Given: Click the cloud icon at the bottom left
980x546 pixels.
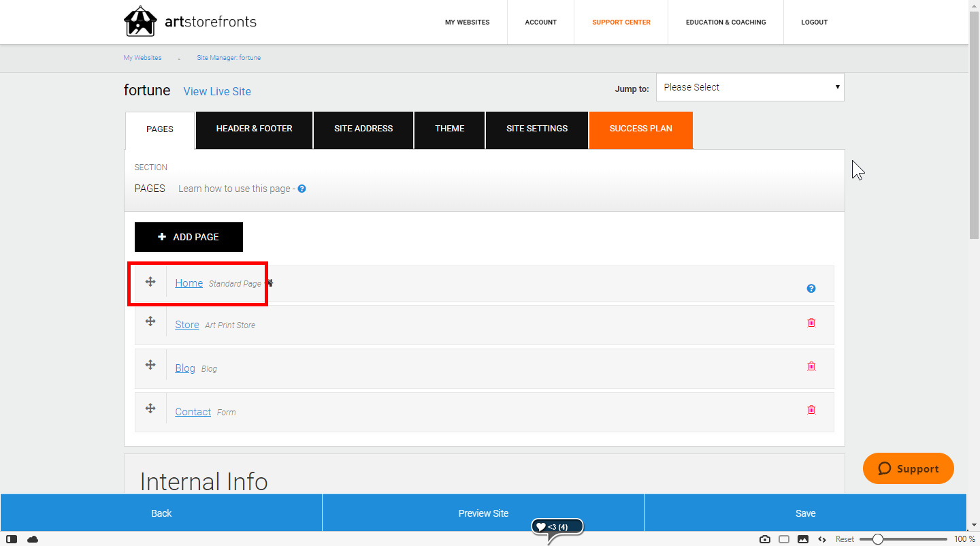Looking at the screenshot, I should [x=32, y=539].
